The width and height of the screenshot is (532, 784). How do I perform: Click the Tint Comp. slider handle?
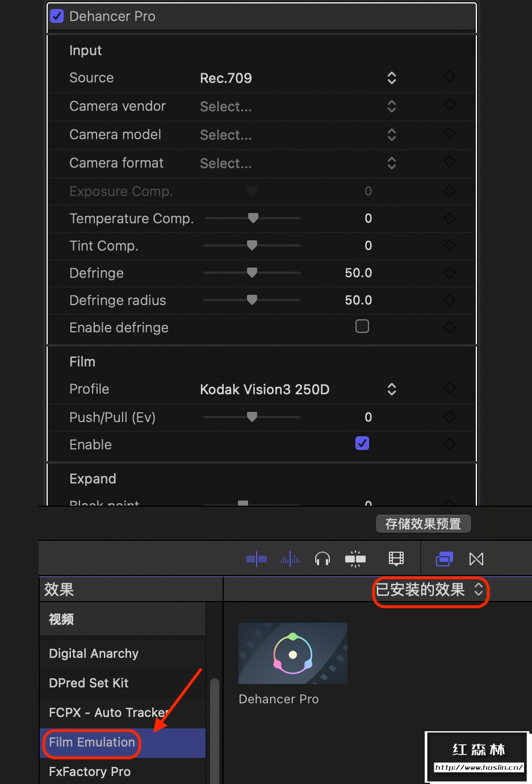point(252,245)
